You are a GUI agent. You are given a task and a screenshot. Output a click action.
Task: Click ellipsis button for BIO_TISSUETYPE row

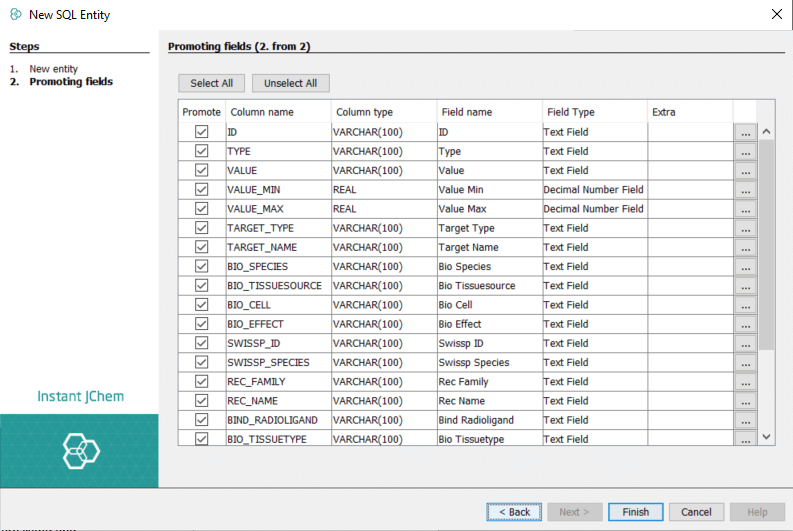(x=744, y=439)
